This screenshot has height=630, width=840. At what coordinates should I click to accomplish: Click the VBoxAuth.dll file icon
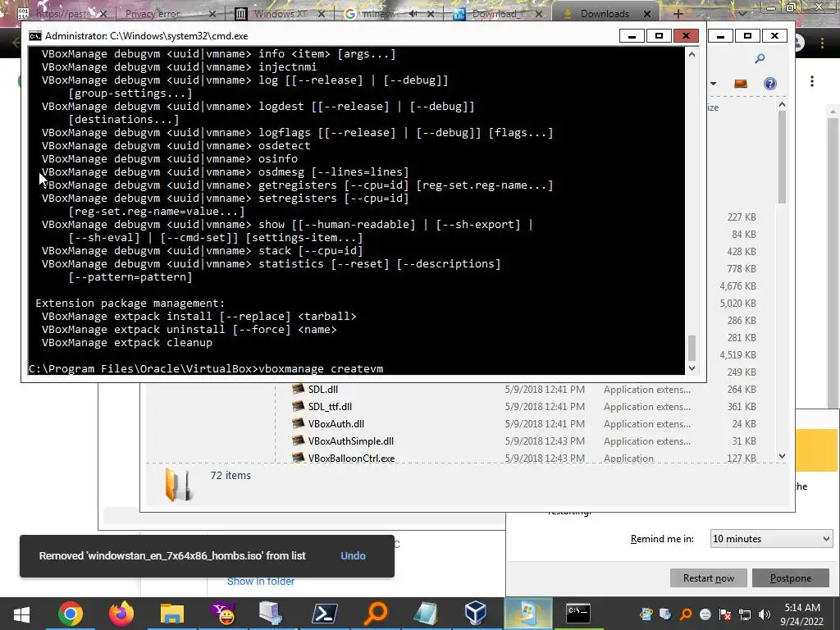tap(299, 423)
